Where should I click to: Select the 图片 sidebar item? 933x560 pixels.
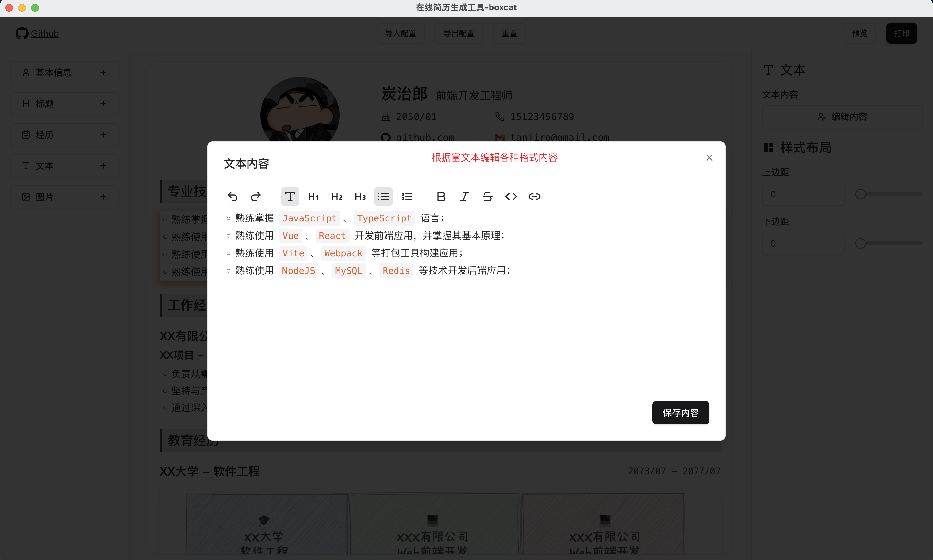click(x=64, y=197)
